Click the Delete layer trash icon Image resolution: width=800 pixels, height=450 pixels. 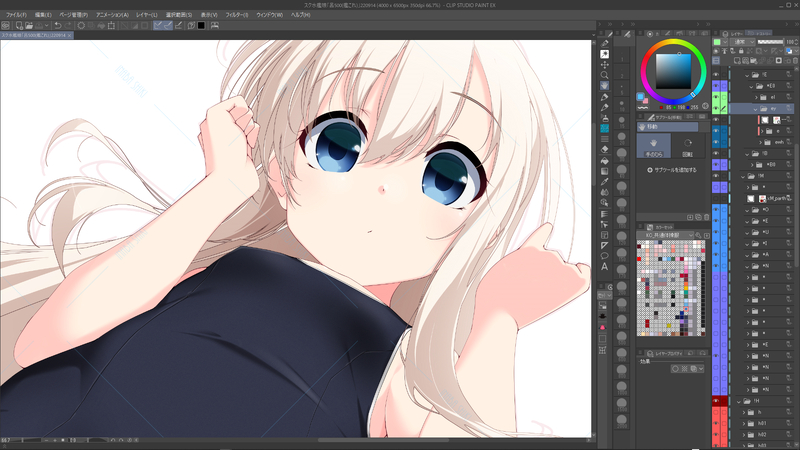pyautogui.click(x=795, y=60)
